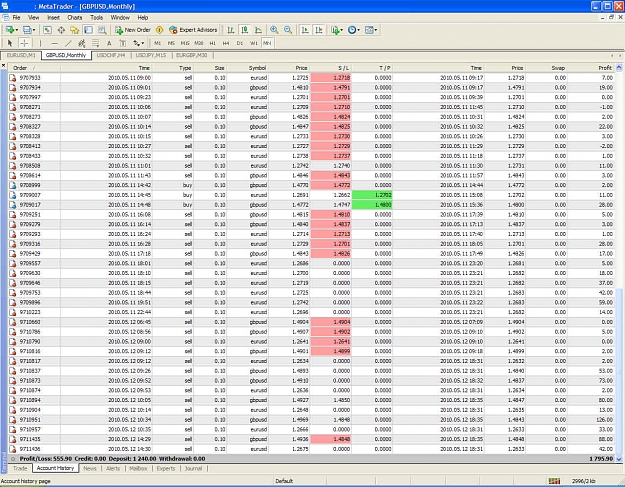Image resolution: width=625 pixels, height=487 pixels.
Task: Switch to EURUSD,M1 chart tab
Action: 21,55
